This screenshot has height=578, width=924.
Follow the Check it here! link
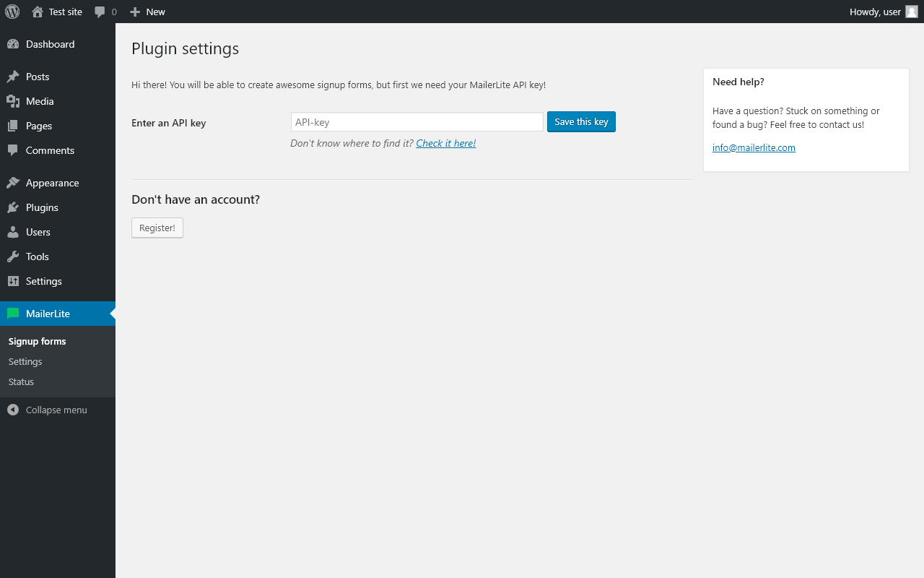pos(445,143)
